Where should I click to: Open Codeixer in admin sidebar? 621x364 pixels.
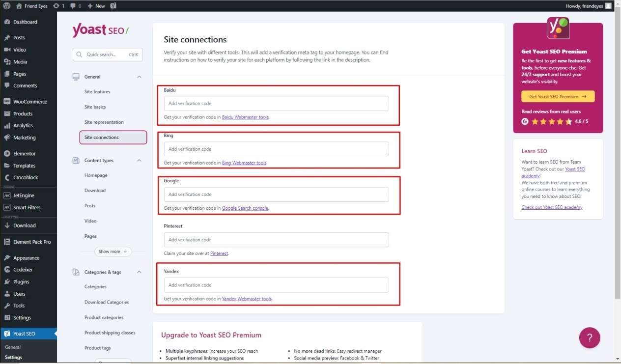(x=23, y=270)
